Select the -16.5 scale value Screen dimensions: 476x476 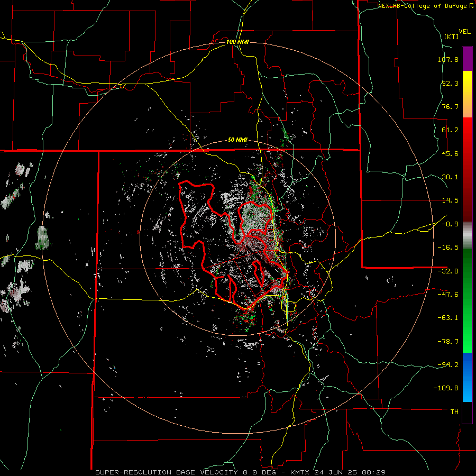tap(448, 248)
